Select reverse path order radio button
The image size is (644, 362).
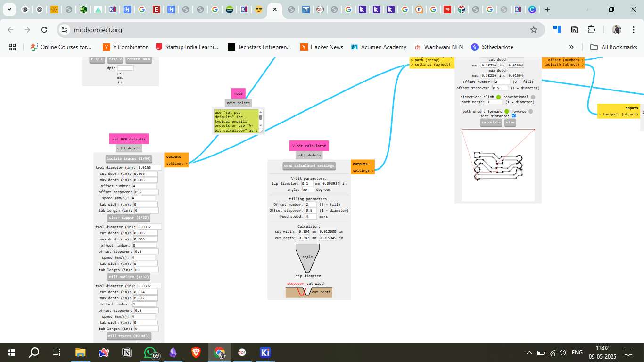click(530, 112)
